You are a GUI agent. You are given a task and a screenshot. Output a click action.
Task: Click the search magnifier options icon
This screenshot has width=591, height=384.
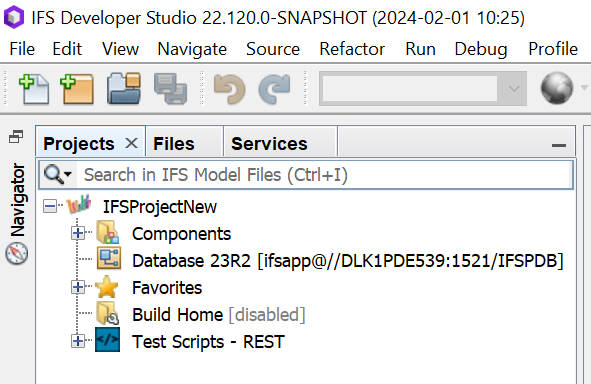57,174
